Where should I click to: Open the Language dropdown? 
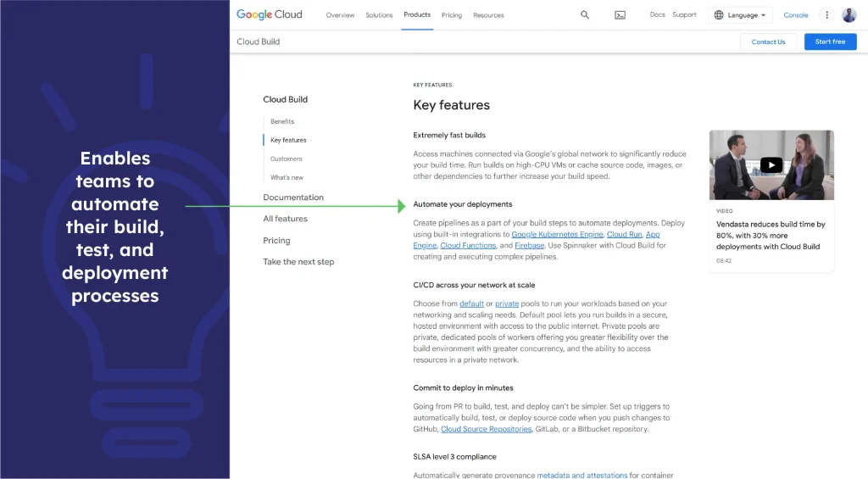click(740, 15)
